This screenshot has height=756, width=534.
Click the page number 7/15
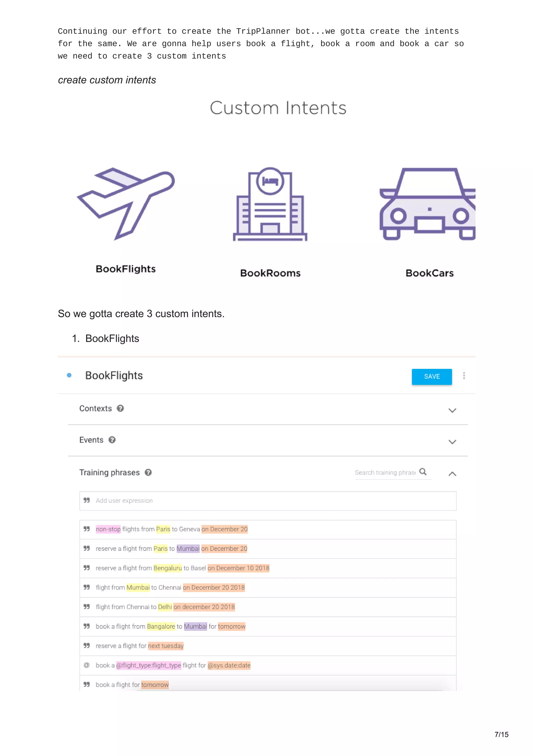(x=501, y=734)
